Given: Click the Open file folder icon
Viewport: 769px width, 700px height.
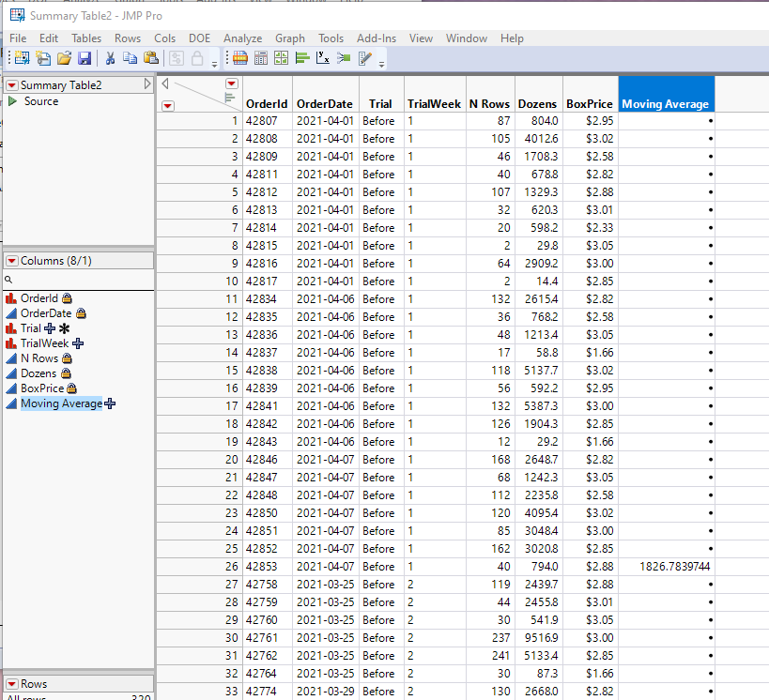Looking at the screenshot, I should 64,58.
